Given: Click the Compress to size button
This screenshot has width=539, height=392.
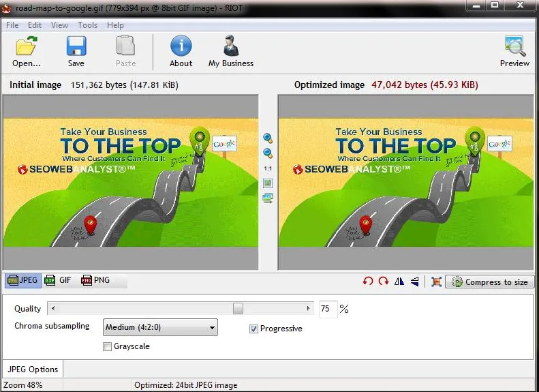Looking at the screenshot, I should click(489, 282).
